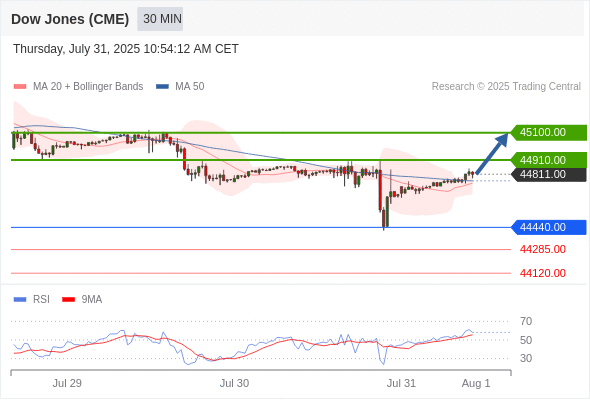Toggle the RSI legend label
This screenshot has height=400, width=590.
point(41,300)
